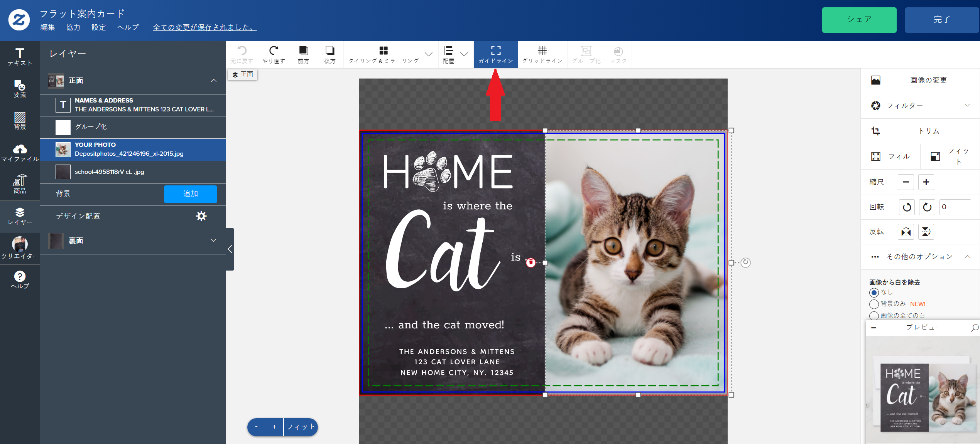The height and width of the screenshot is (444, 980).
Task: Click the Zazzle logo icon
Action: click(x=19, y=20)
